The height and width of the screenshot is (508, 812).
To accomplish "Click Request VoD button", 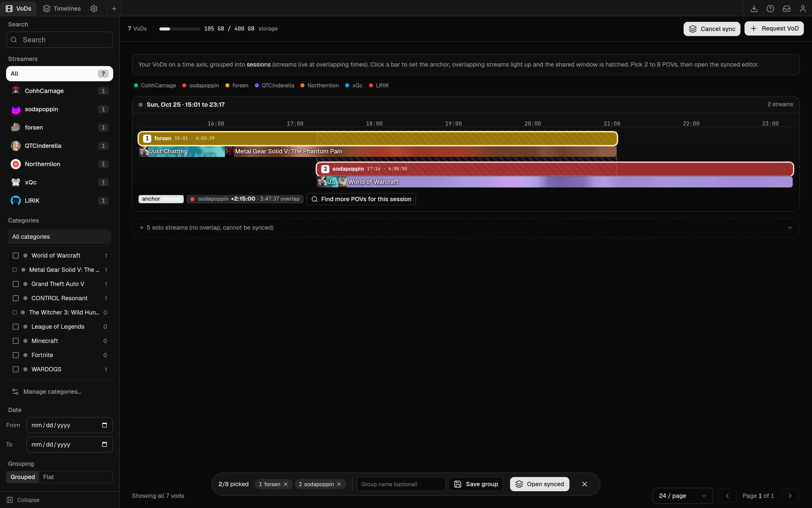I will tap(774, 28).
